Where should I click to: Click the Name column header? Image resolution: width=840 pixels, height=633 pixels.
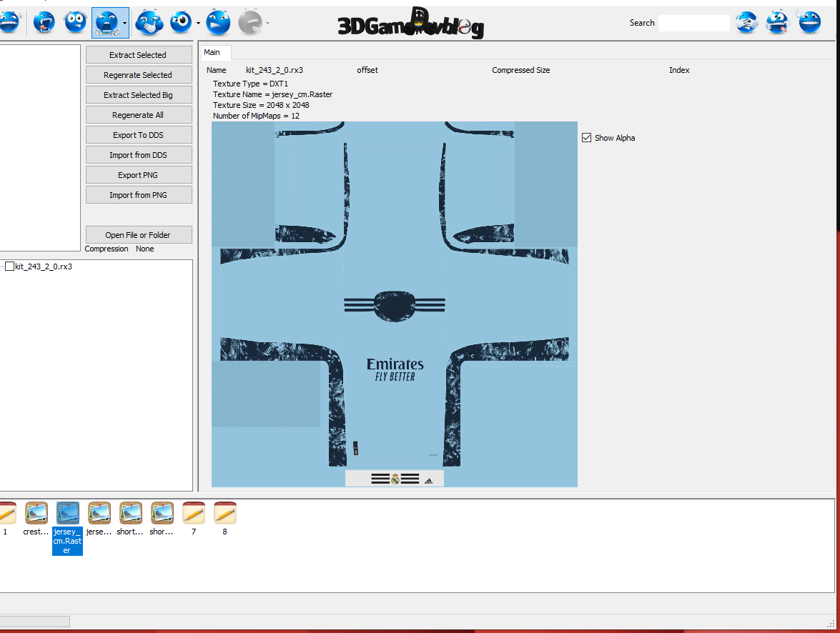pyautogui.click(x=217, y=70)
